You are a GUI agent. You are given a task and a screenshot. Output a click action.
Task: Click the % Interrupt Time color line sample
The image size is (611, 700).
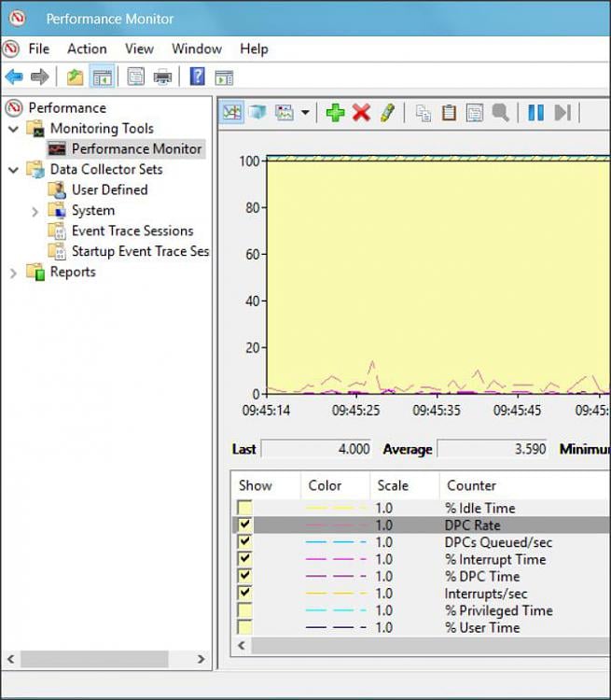tap(336, 559)
